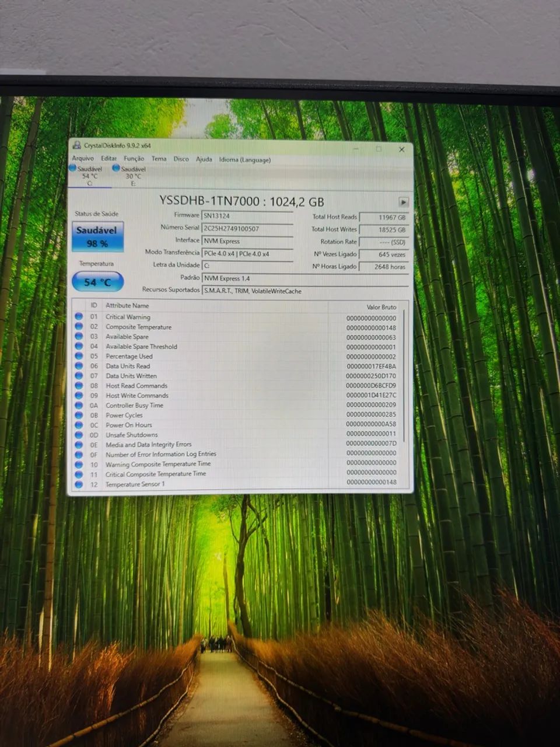Click the blue status dot for Composite Temperature
560x747 pixels.
[x=79, y=326]
